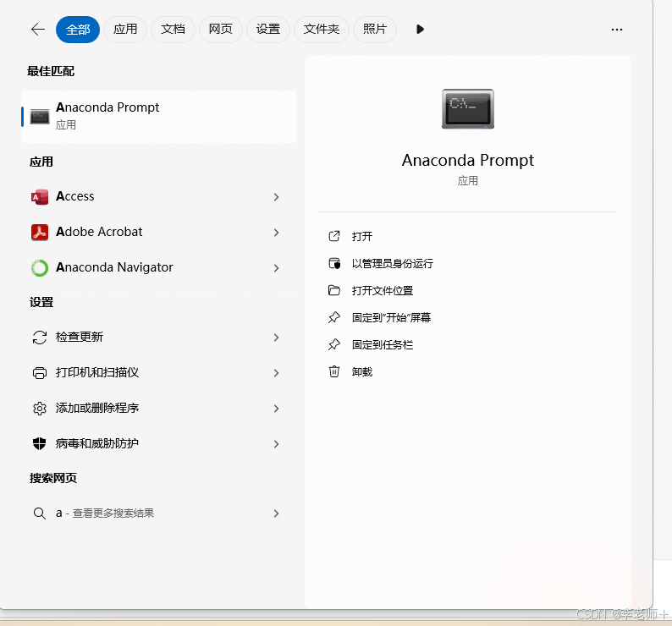Open the three-dot options menu
This screenshot has height=626, width=672.
[617, 30]
